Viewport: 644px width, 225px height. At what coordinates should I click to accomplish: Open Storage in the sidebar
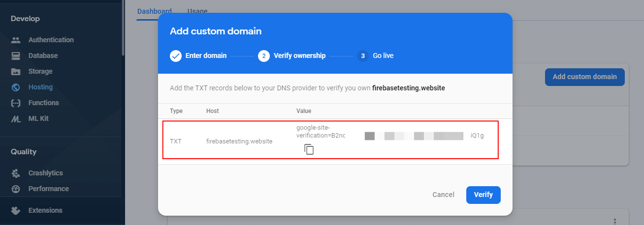click(x=40, y=71)
